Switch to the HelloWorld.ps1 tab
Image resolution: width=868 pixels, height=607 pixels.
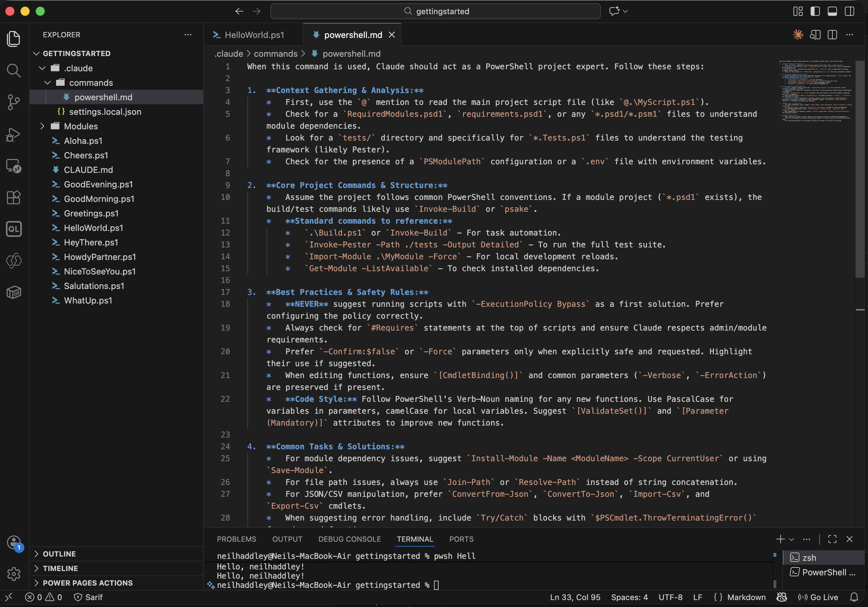254,34
